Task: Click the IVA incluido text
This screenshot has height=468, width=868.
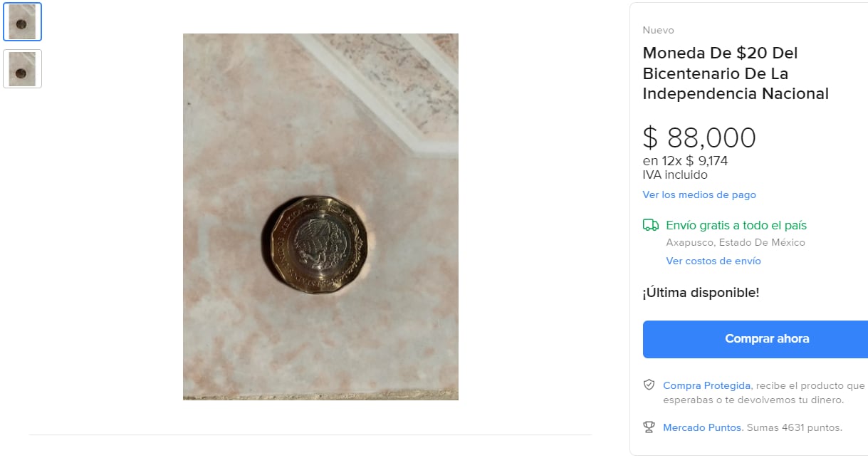Action: (675, 175)
